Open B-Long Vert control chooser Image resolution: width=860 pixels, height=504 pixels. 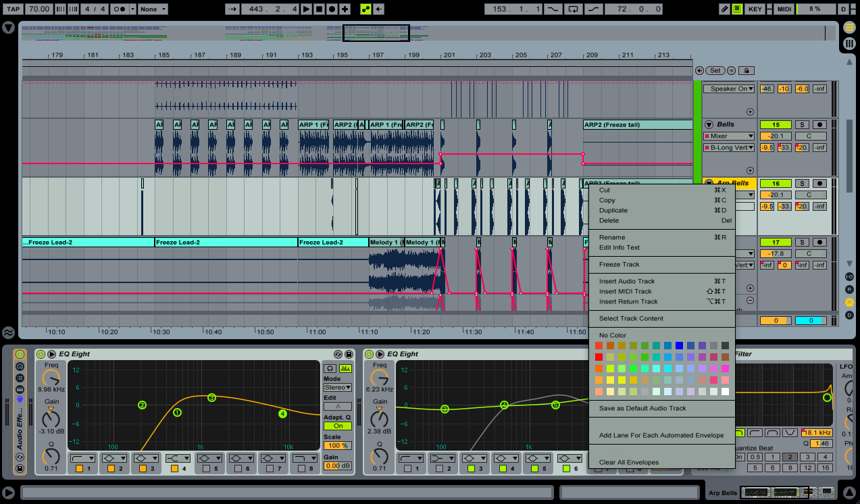729,147
